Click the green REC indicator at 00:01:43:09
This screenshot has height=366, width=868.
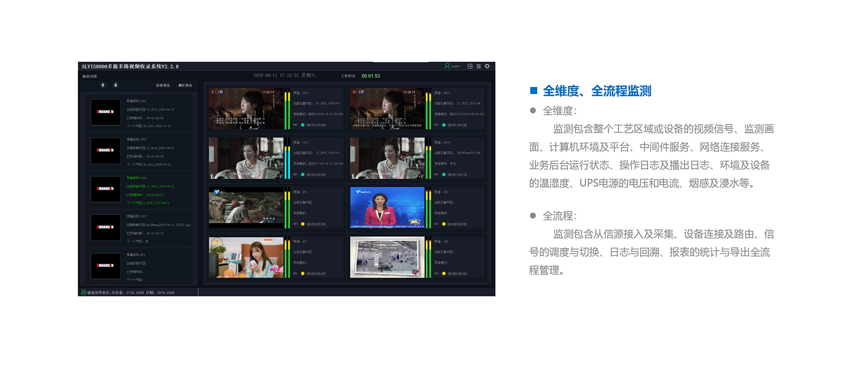click(444, 125)
